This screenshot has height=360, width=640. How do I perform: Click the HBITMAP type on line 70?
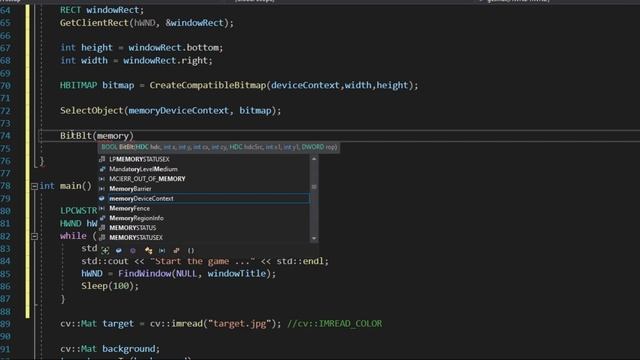pos(78,85)
